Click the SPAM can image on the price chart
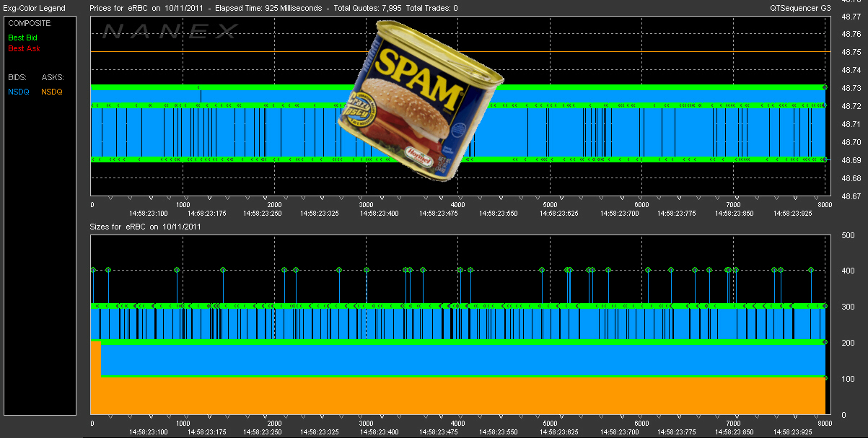The height and width of the screenshot is (438, 868). [421, 100]
